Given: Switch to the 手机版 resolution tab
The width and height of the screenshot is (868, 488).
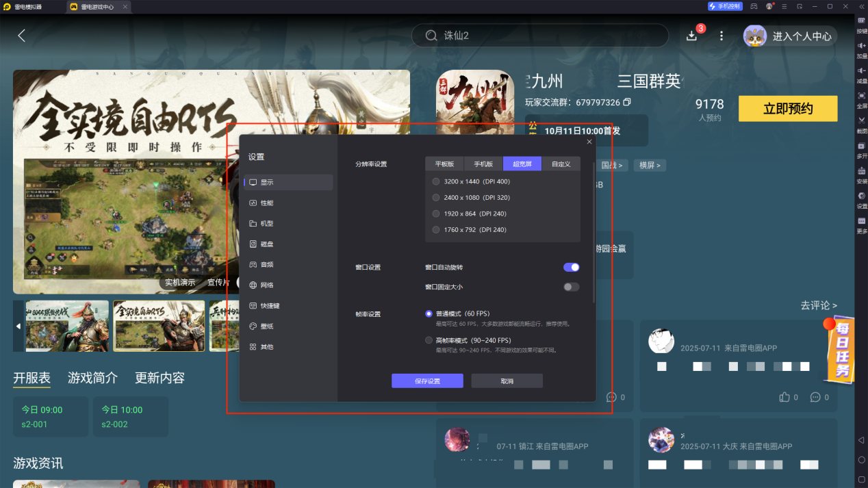Looking at the screenshot, I should (483, 164).
